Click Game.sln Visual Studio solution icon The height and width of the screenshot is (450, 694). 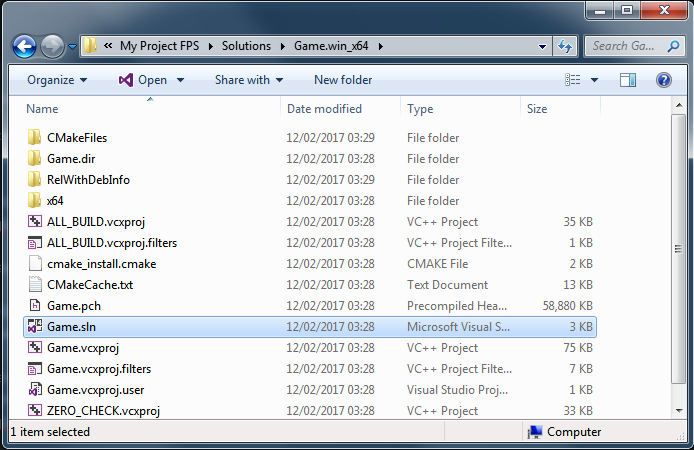pyautogui.click(x=35, y=326)
